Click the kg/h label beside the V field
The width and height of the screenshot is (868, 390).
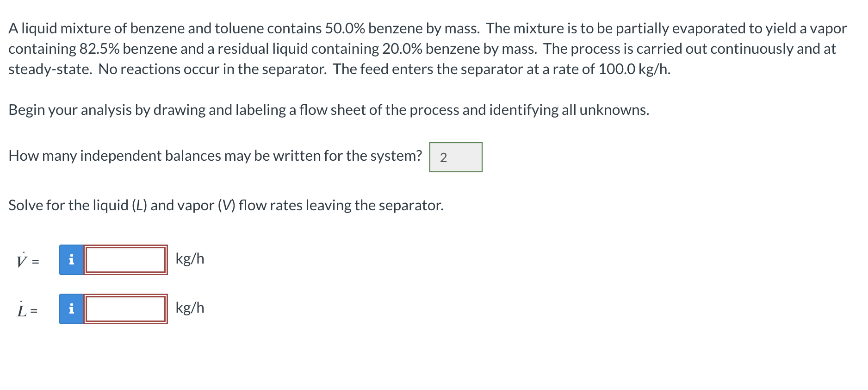[x=190, y=258]
